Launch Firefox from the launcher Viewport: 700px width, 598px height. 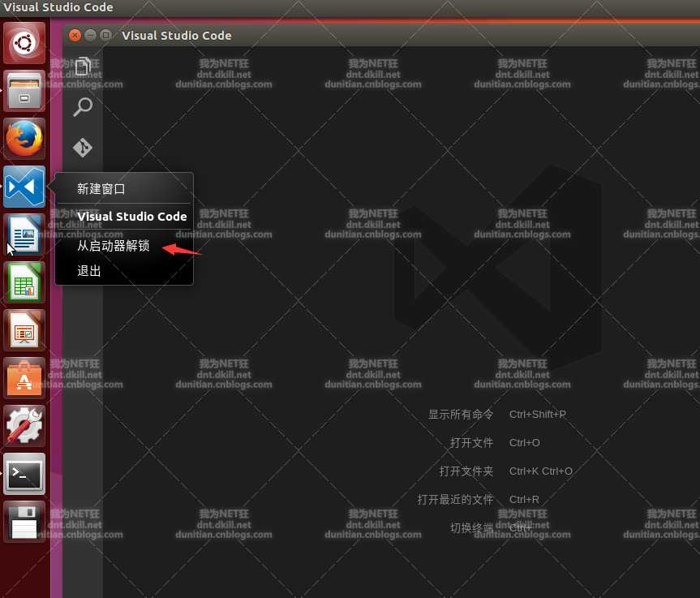(x=24, y=139)
